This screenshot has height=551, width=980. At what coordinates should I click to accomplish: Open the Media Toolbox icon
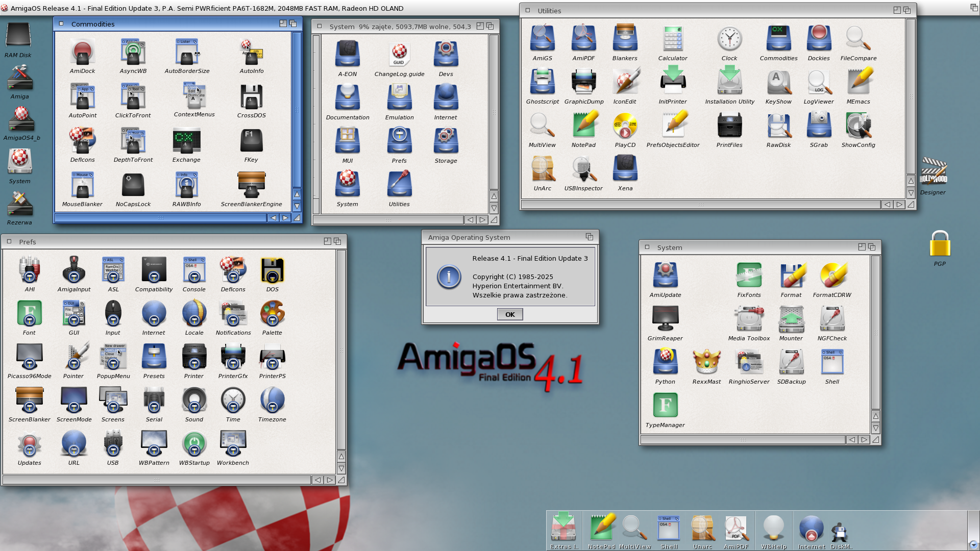point(749,319)
